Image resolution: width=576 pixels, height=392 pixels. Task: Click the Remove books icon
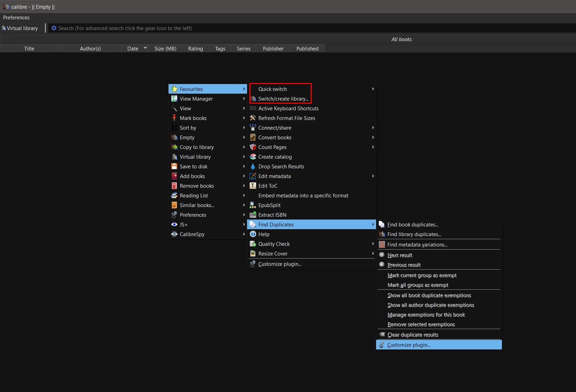click(x=174, y=186)
